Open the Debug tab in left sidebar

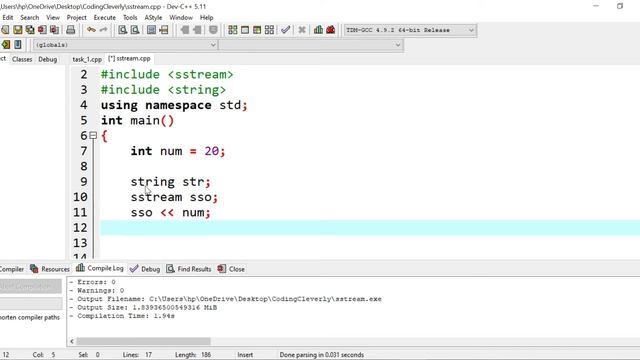pyautogui.click(x=48, y=59)
